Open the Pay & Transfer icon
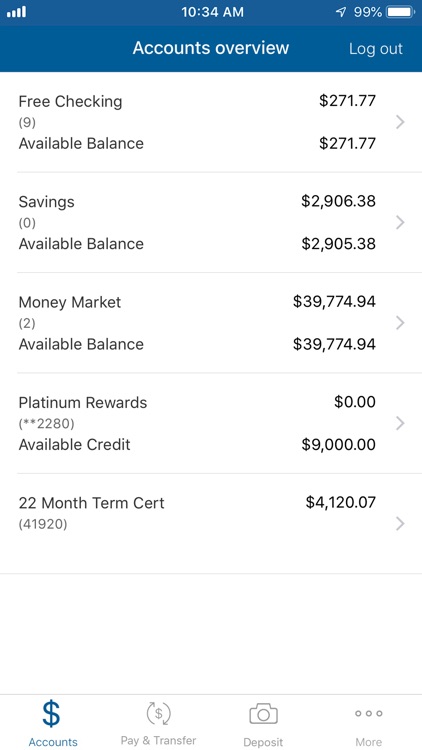 click(x=158, y=714)
